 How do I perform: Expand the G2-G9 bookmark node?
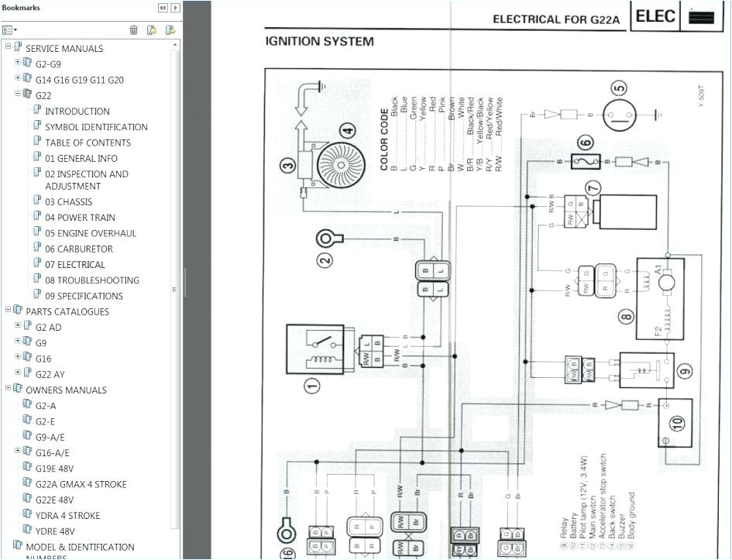pyautogui.click(x=18, y=64)
